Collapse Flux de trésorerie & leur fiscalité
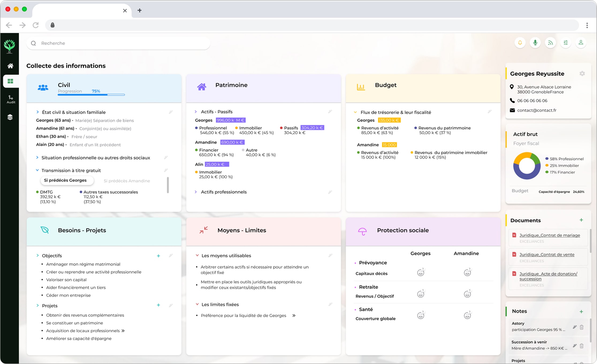This screenshot has width=597, height=364. click(x=396, y=112)
